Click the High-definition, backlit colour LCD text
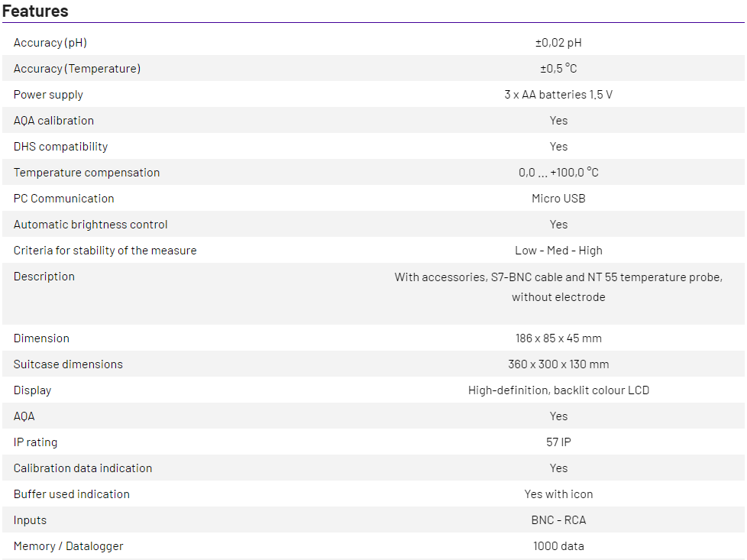This screenshot has height=560, width=747. coord(558,390)
